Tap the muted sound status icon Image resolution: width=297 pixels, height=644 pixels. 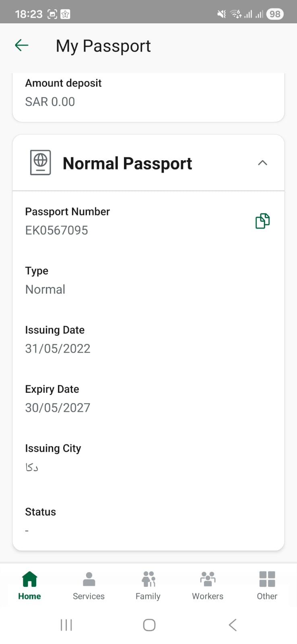(221, 14)
